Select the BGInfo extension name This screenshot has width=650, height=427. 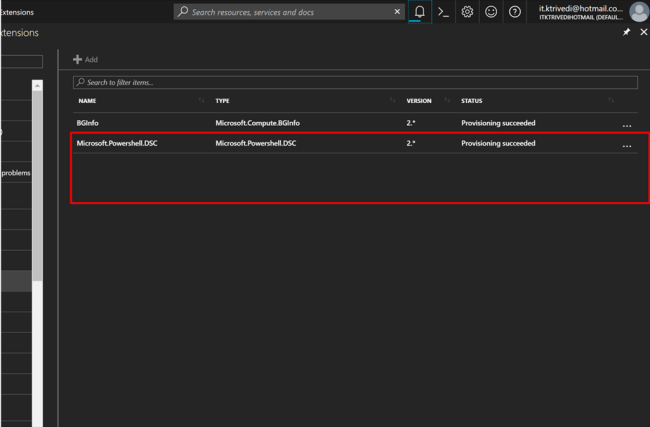pyautogui.click(x=87, y=123)
